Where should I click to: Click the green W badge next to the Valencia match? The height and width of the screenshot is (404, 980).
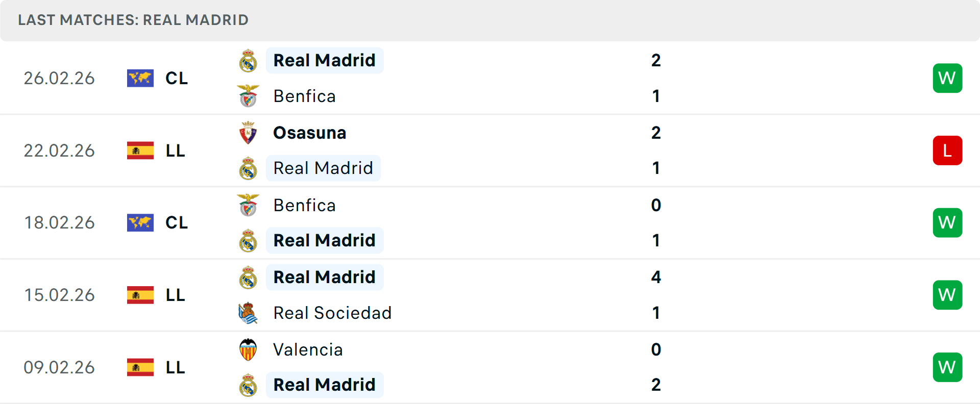(x=947, y=367)
